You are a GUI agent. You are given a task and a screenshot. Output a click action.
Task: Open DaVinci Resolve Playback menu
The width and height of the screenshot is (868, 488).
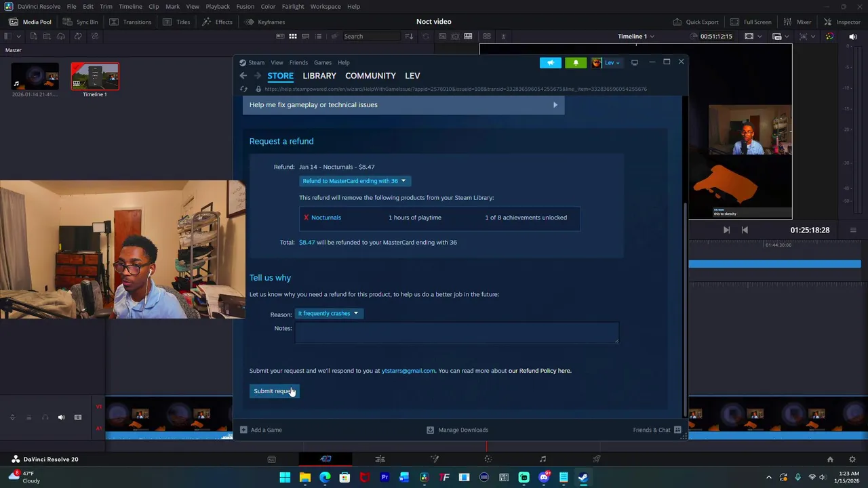pyautogui.click(x=218, y=6)
